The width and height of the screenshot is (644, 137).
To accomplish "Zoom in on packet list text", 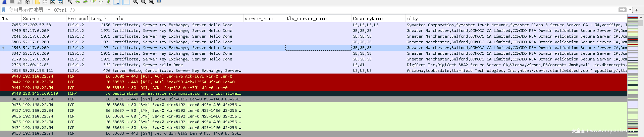I will click(136, 2).
